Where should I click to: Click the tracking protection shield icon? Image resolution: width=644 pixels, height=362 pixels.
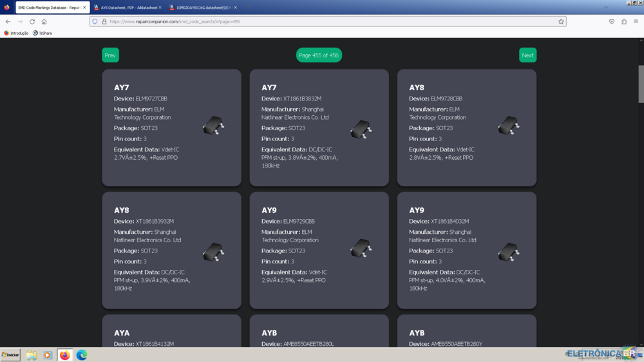(95, 21)
